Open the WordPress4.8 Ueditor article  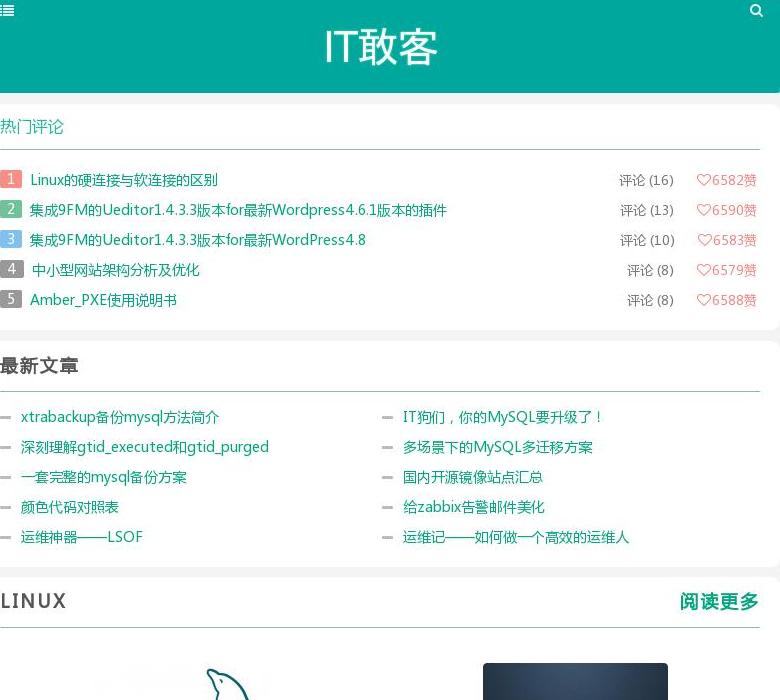pyautogui.click(x=197, y=240)
